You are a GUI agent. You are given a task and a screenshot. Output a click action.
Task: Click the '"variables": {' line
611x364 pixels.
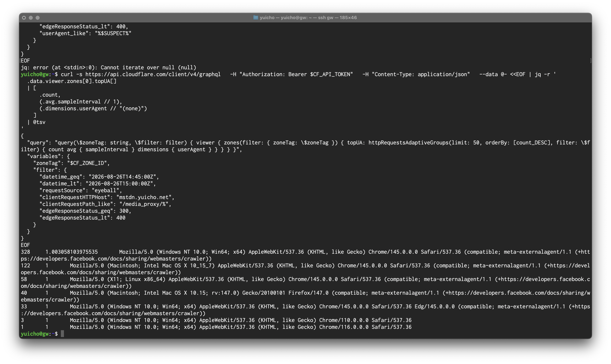pyautogui.click(x=49, y=156)
